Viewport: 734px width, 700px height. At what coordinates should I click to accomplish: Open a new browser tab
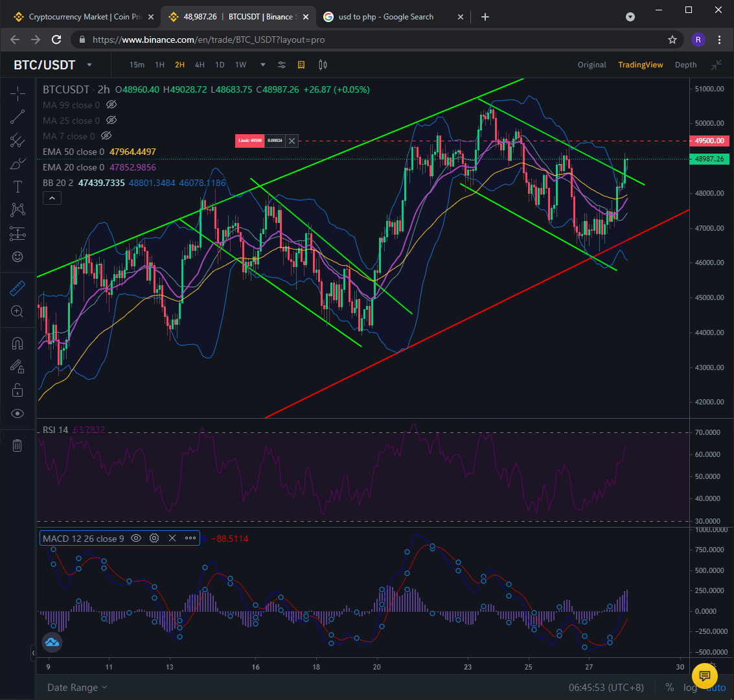485,17
